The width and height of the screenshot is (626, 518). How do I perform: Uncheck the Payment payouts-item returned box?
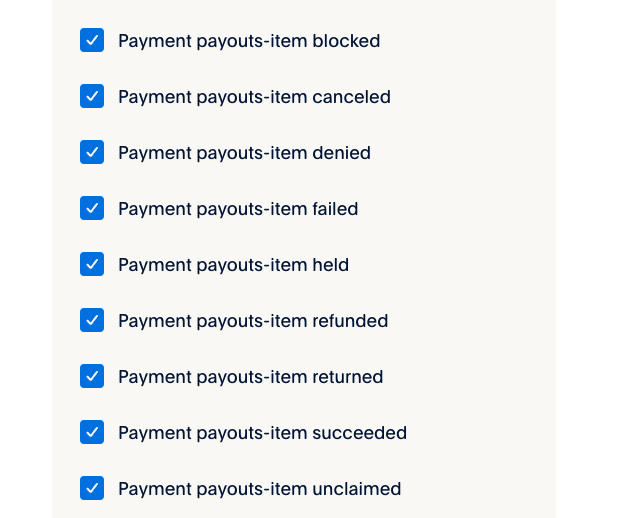click(x=92, y=376)
